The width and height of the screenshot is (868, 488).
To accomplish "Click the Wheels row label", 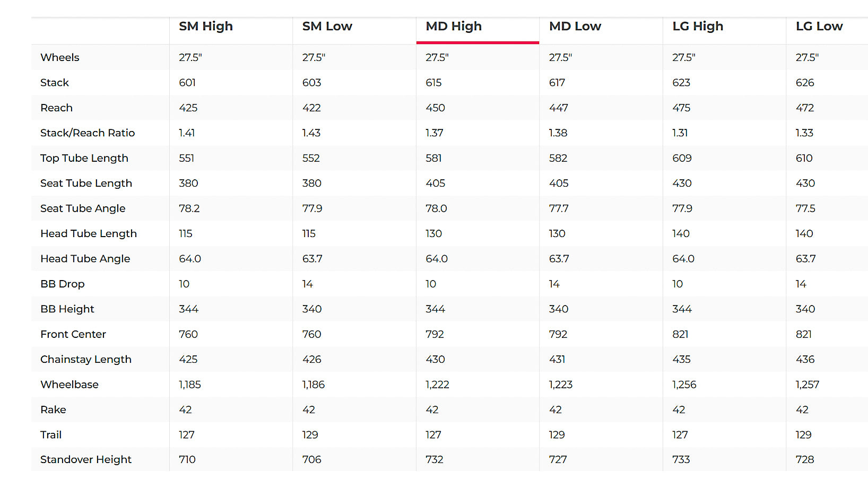I will pyautogui.click(x=60, y=57).
